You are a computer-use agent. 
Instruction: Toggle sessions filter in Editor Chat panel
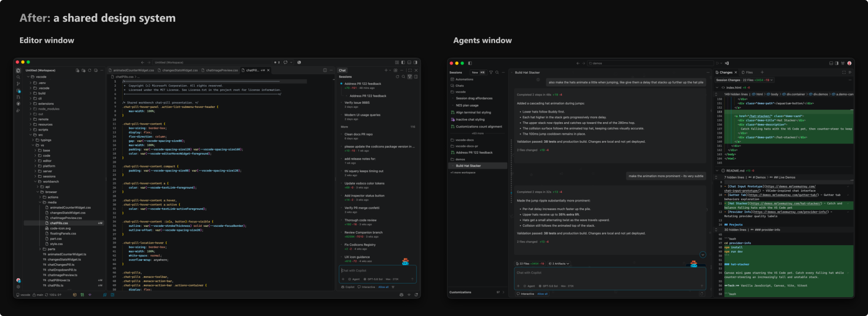click(x=410, y=77)
